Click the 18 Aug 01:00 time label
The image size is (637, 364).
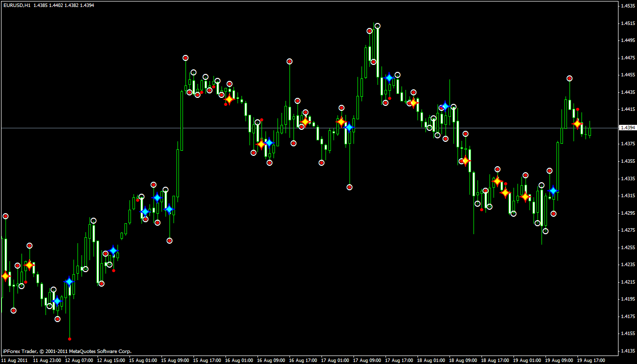click(431, 360)
